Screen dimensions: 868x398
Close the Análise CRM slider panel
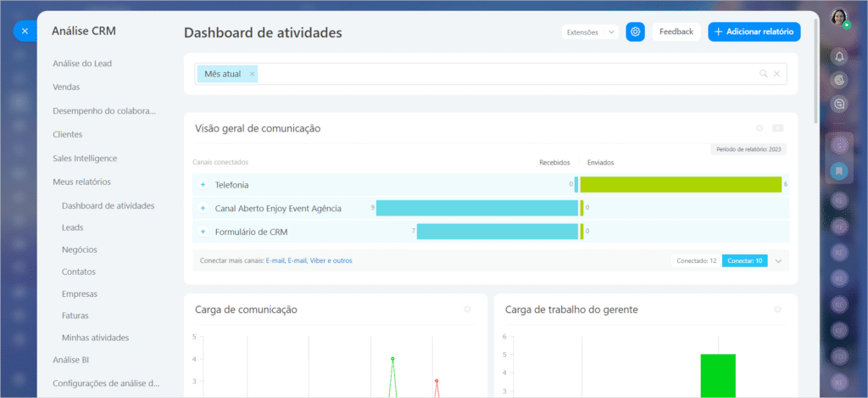click(25, 31)
